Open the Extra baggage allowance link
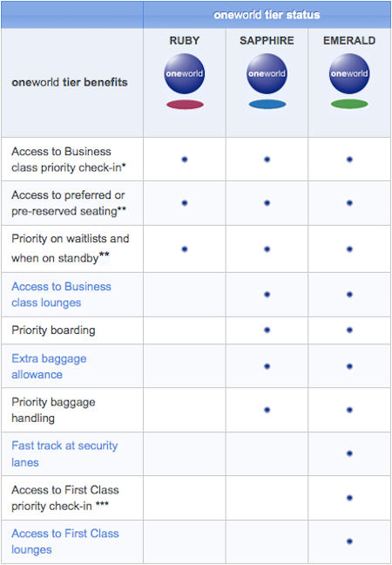Viewport: 392px width, 565px height. point(49,366)
